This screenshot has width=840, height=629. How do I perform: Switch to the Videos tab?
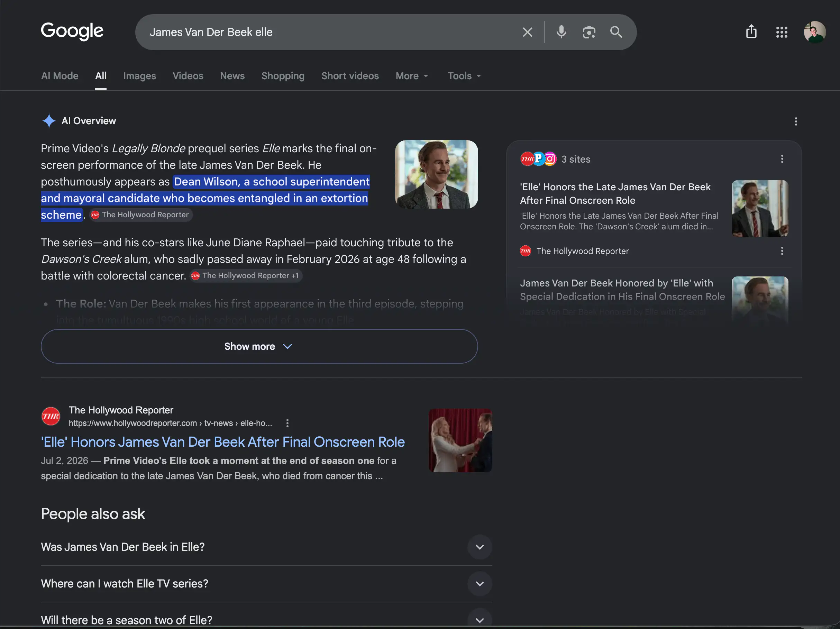(x=188, y=76)
